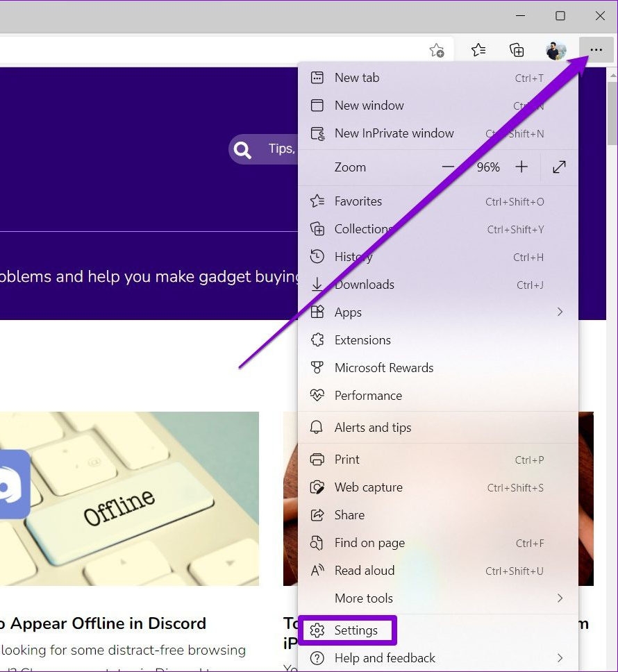Image resolution: width=618 pixels, height=672 pixels.
Task: Expand the Apps submenu
Action: pyautogui.click(x=560, y=312)
